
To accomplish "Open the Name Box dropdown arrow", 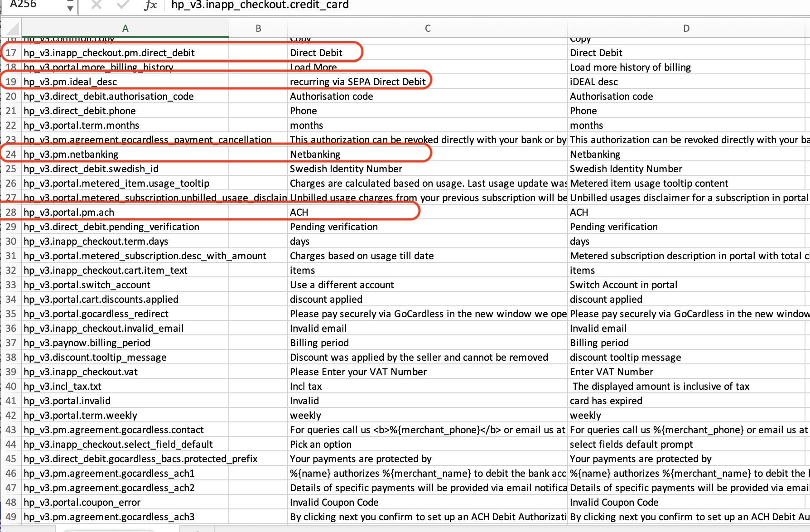I will pyautogui.click(x=70, y=7).
